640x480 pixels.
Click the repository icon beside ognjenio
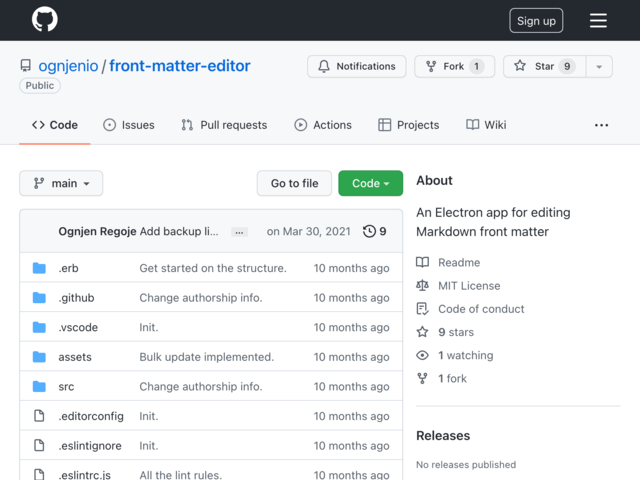pyautogui.click(x=25, y=66)
